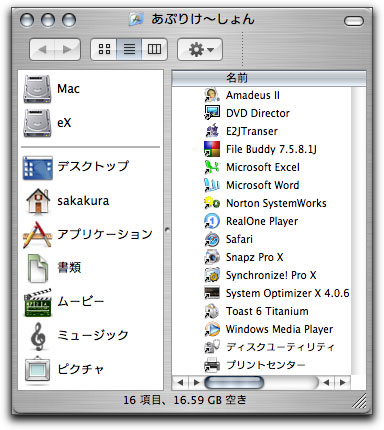Viewport: 384px width, 430px height.
Task: Select the Microsoft Excel icon
Action: tap(212, 167)
